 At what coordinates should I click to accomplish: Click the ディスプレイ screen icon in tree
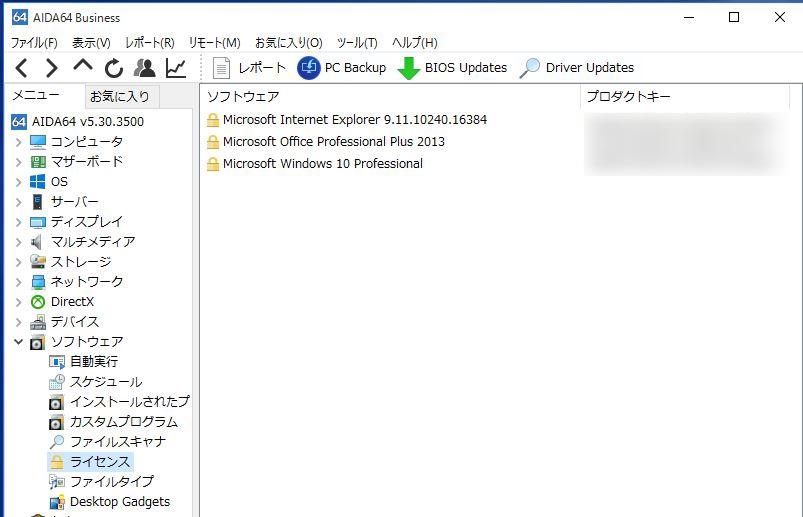(38, 222)
